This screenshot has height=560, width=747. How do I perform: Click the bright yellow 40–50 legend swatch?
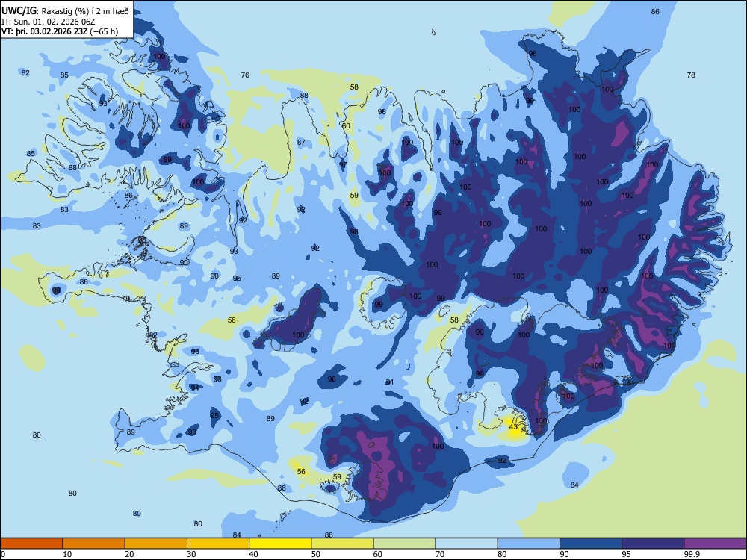click(x=280, y=544)
